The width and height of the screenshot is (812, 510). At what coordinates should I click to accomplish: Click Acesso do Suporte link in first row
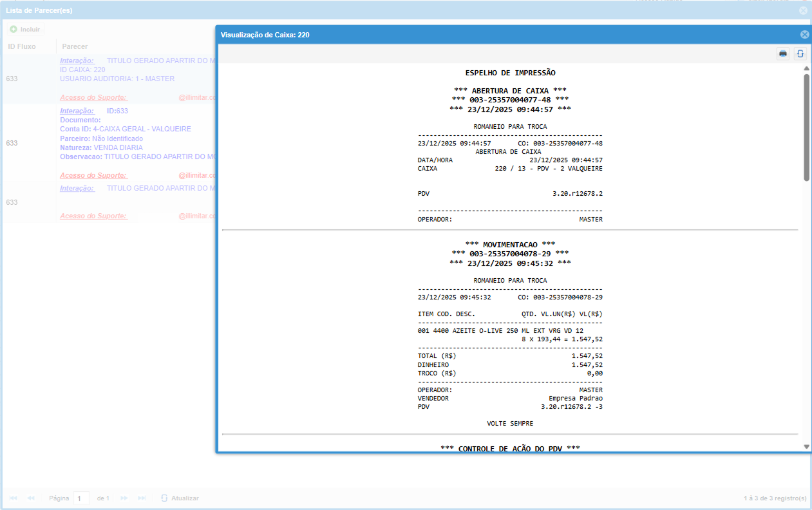[93, 98]
